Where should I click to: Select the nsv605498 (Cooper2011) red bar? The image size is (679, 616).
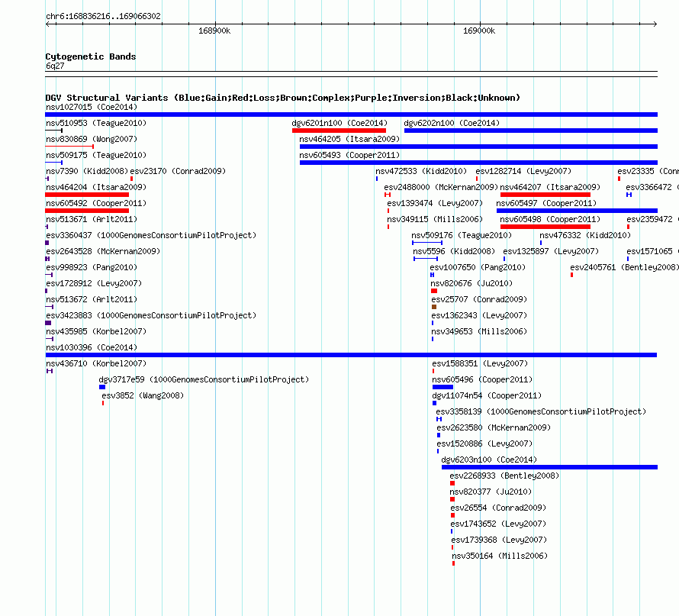click(x=545, y=227)
